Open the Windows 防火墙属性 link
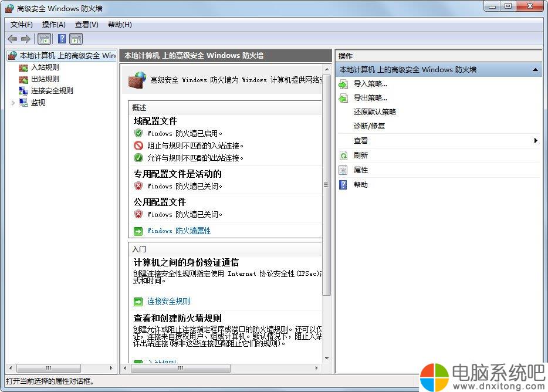The width and height of the screenshot is (548, 392). click(179, 231)
